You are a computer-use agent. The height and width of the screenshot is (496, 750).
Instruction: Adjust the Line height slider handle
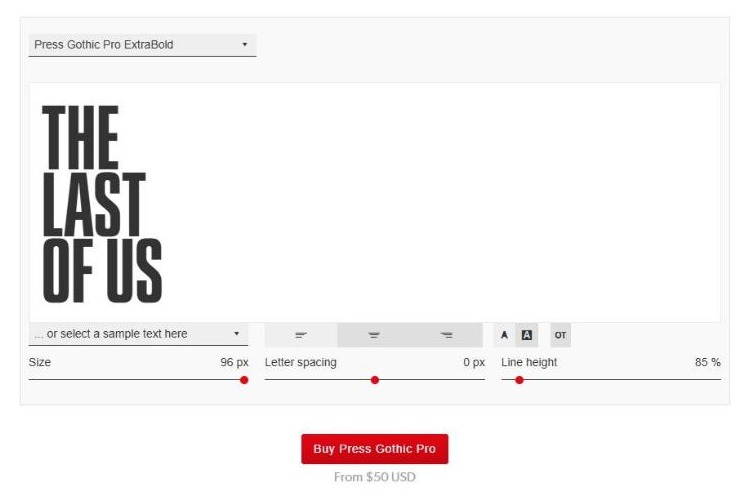pyautogui.click(x=519, y=380)
